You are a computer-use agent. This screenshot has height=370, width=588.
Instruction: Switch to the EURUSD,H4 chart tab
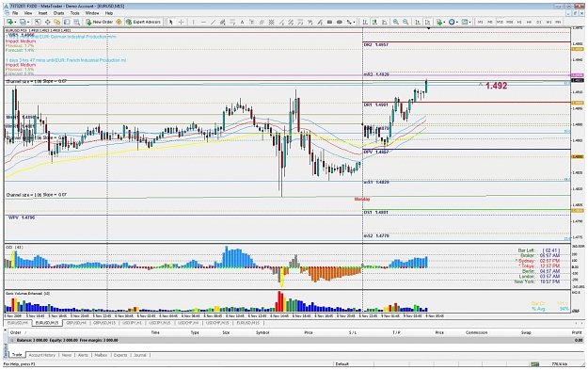pos(18,323)
